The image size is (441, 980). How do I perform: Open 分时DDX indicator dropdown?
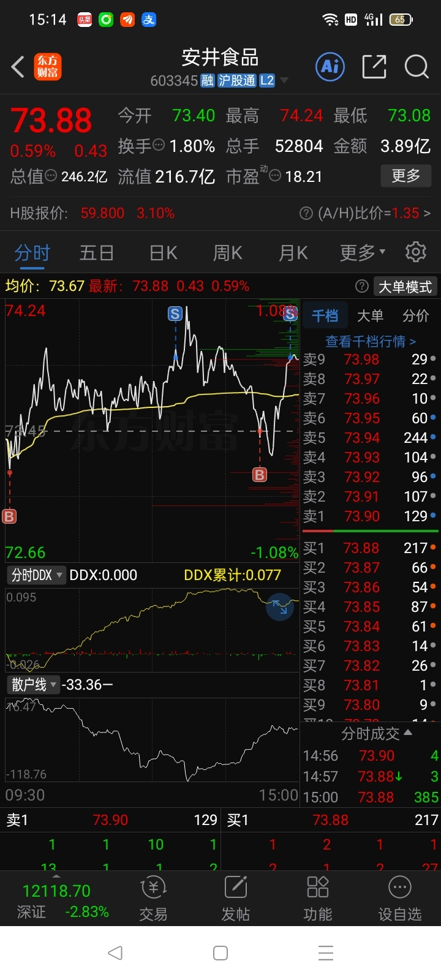pos(36,575)
